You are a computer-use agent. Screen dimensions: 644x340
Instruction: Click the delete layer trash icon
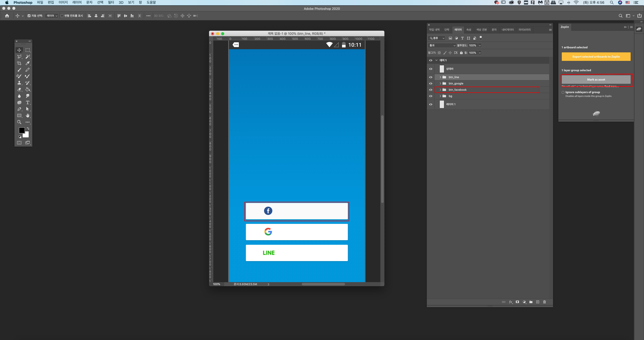click(x=544, y=302)
